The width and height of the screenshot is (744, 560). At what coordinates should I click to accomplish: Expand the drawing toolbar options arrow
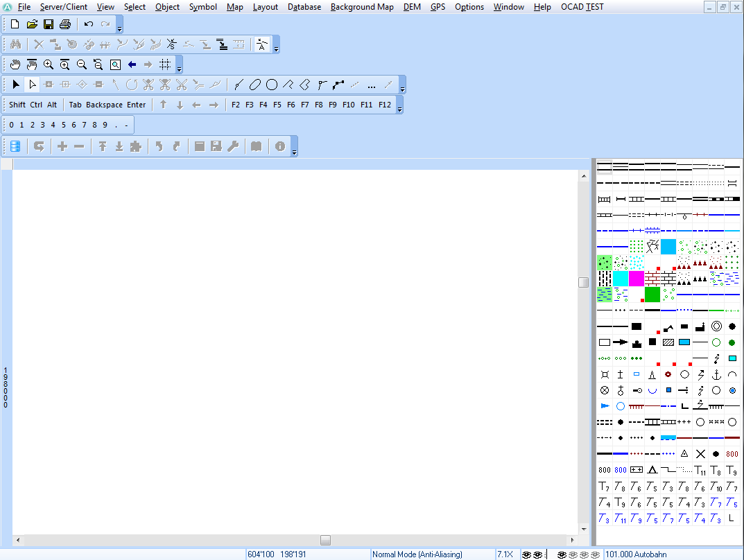pyautogui.click(x=402, y=85)
